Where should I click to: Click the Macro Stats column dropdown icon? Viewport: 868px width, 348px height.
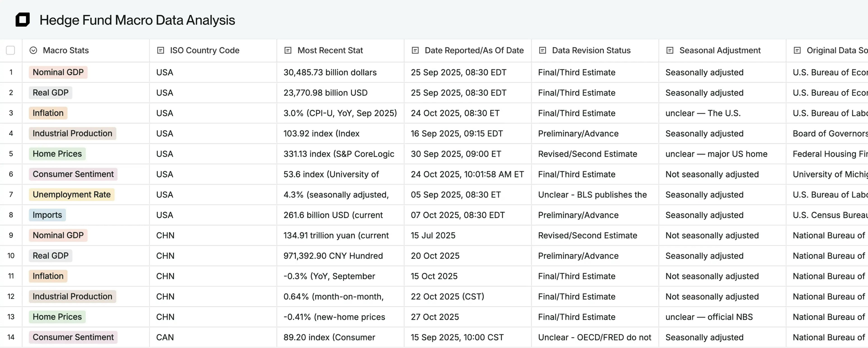tap(33, 50)
